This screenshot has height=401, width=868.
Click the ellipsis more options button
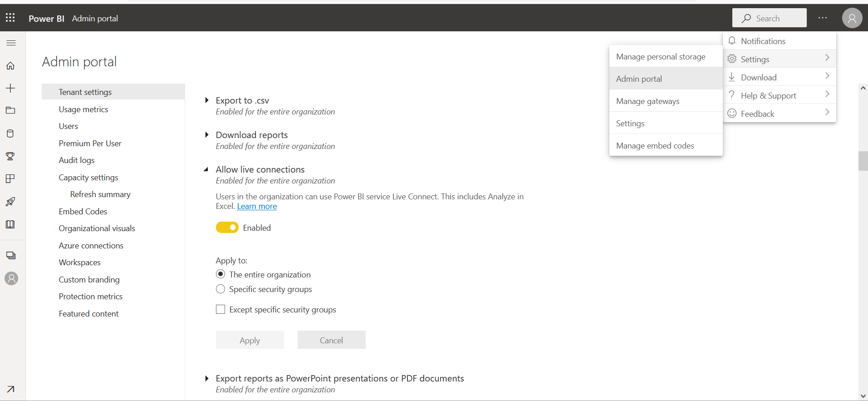pos(823,18)
